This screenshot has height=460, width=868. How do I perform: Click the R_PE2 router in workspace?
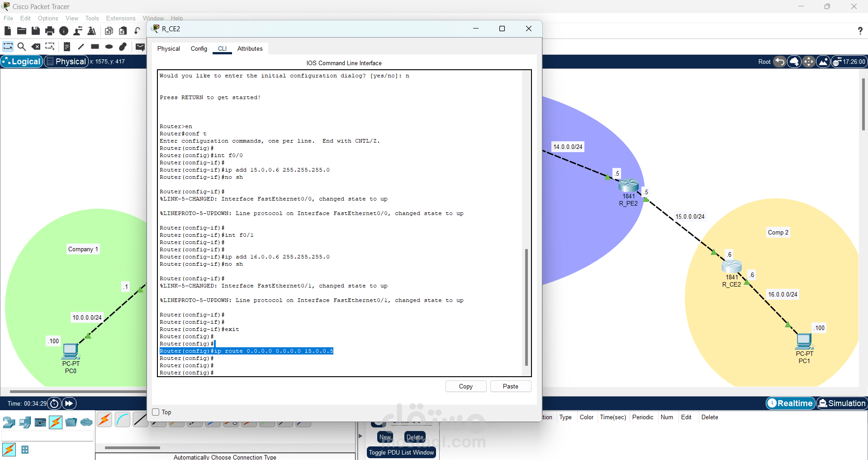click(x=628, y=186)
